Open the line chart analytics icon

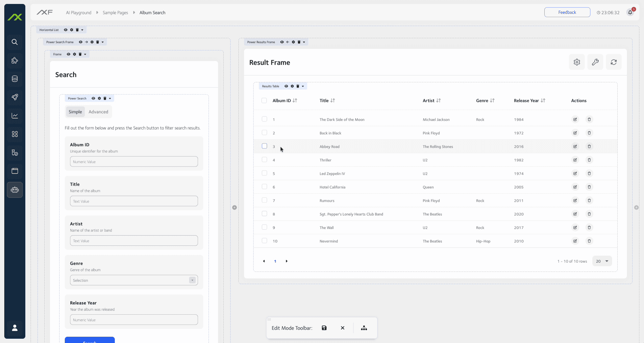(14, 116)
